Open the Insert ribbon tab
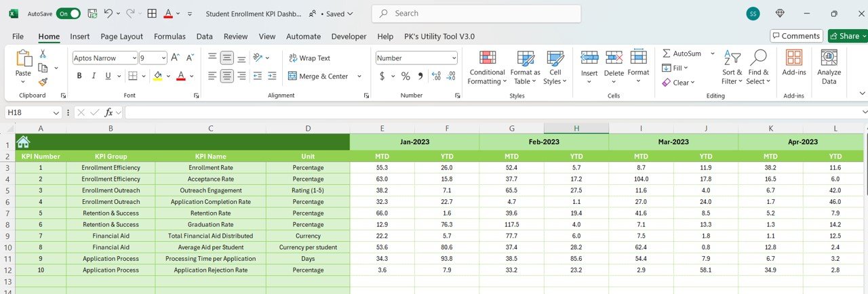The height and width of the screenshot is (294, 868). (x=80, y=37)
